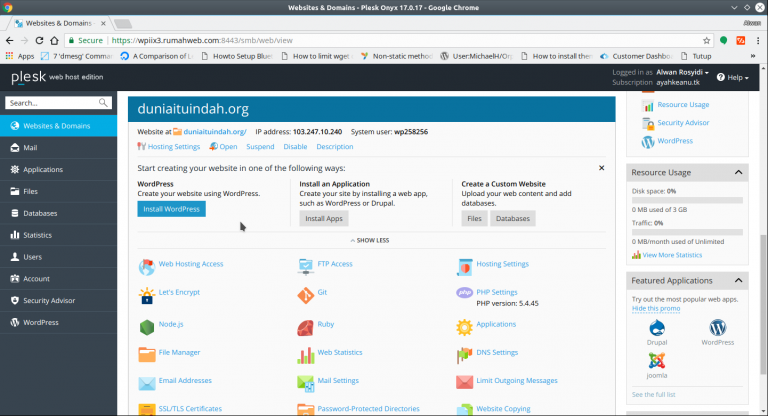The image size is (768, 416).
Task: Select Drupal featured application icon
Action: (x=657, y=327)
